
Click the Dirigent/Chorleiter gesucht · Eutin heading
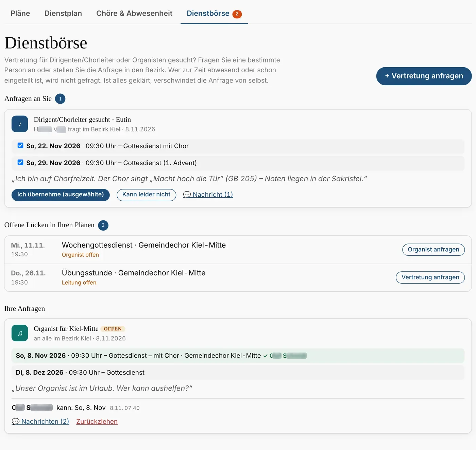tap(82, 120)
